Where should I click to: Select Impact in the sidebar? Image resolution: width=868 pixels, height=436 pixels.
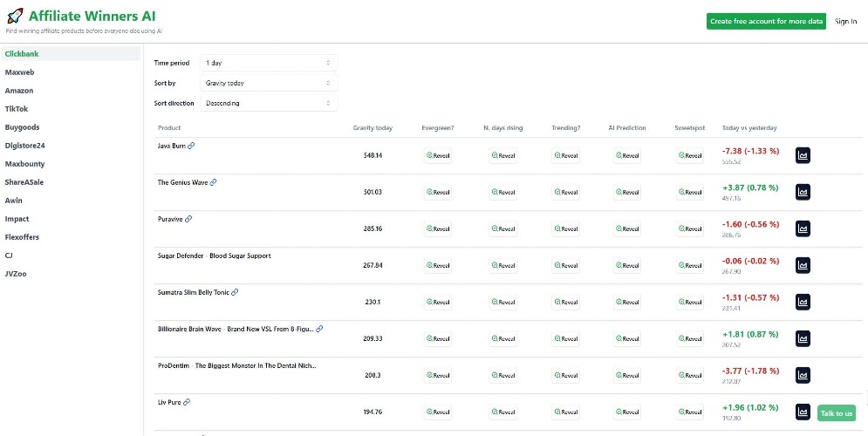[x=17, y=219]
